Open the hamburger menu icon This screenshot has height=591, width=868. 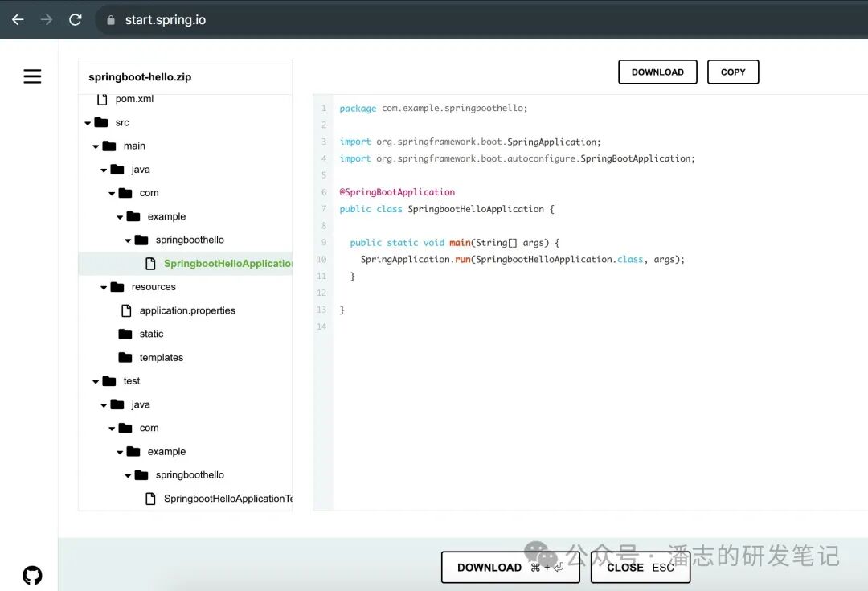pyautogui.click(x=32, y=76)
